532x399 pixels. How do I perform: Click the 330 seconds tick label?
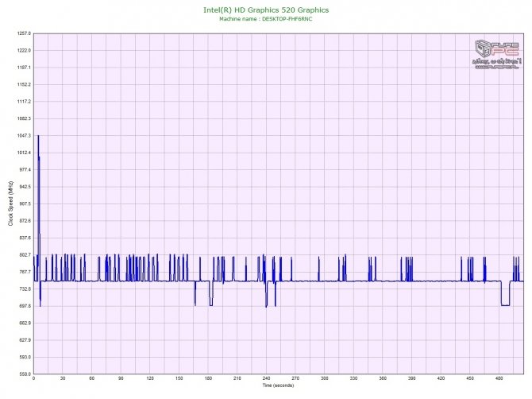pos(353,378)
